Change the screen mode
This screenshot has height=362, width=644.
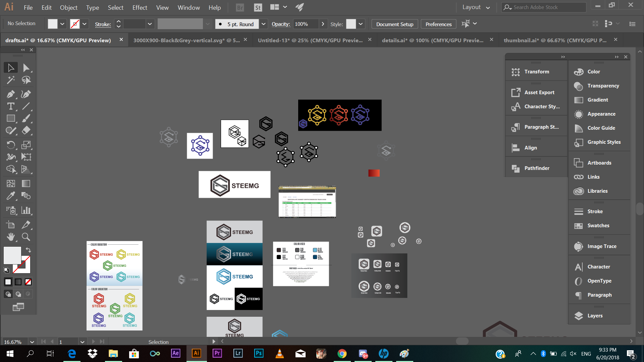pos(18,307)
